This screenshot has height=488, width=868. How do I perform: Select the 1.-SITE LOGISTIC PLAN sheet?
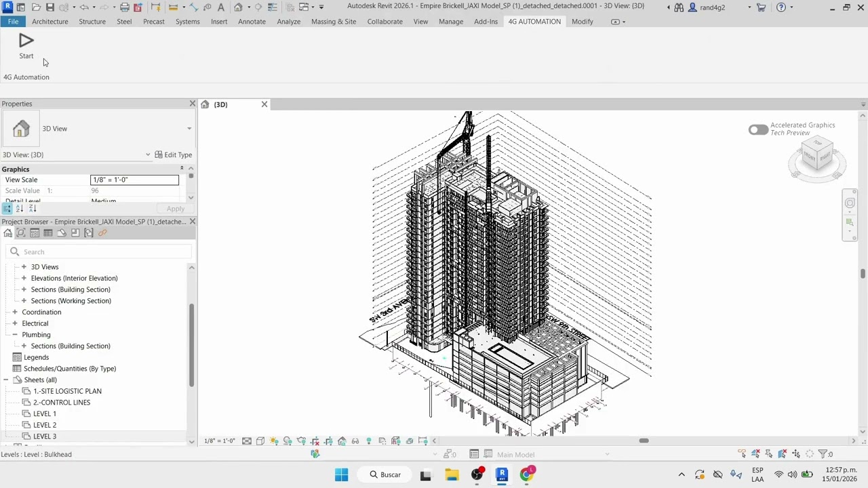point(67,391)
